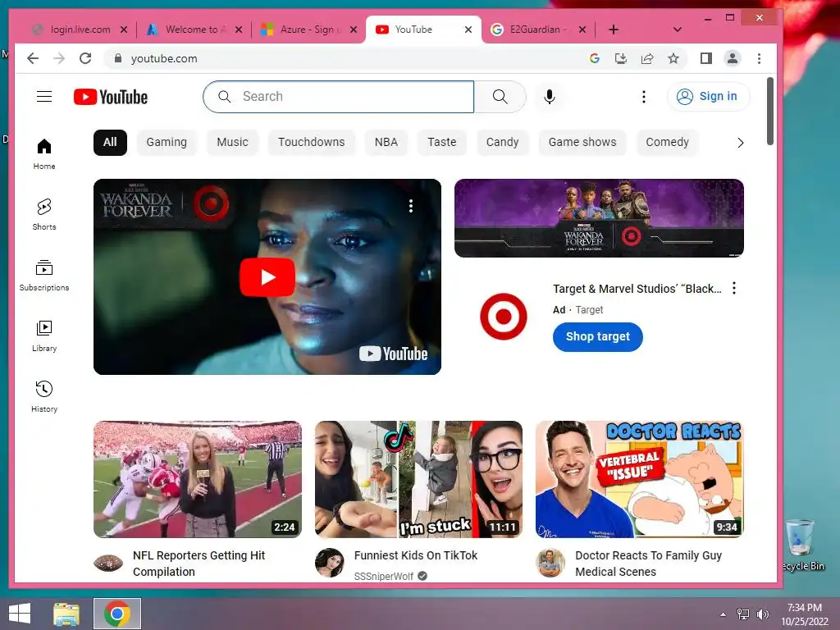Open the Windows Start menu

tap(20, 614)
